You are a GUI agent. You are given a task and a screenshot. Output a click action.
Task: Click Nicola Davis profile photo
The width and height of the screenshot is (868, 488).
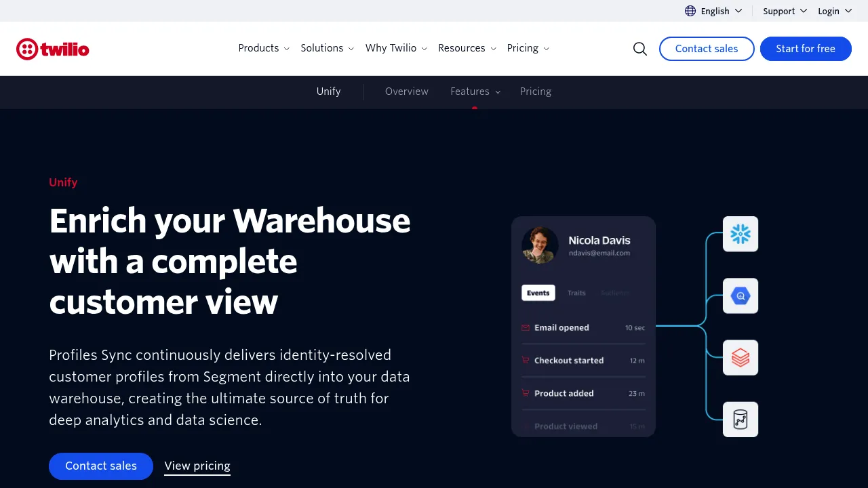coord(540,245)
